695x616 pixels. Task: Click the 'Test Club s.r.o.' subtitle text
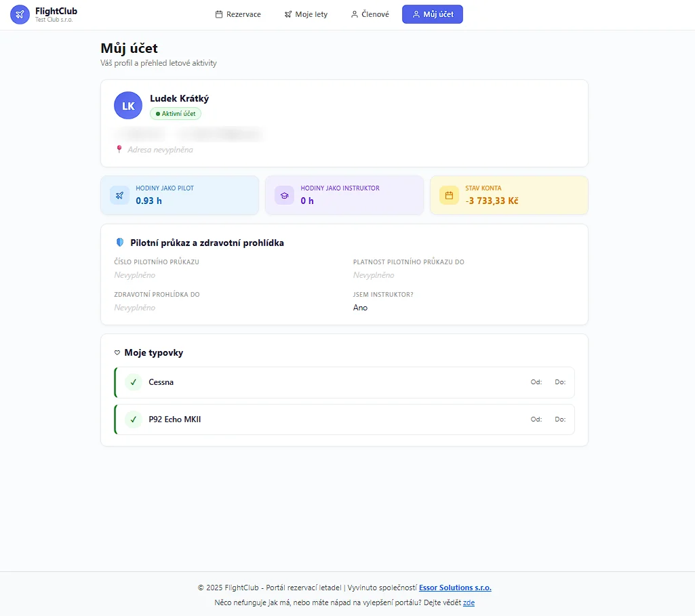(x=54, y=20)
